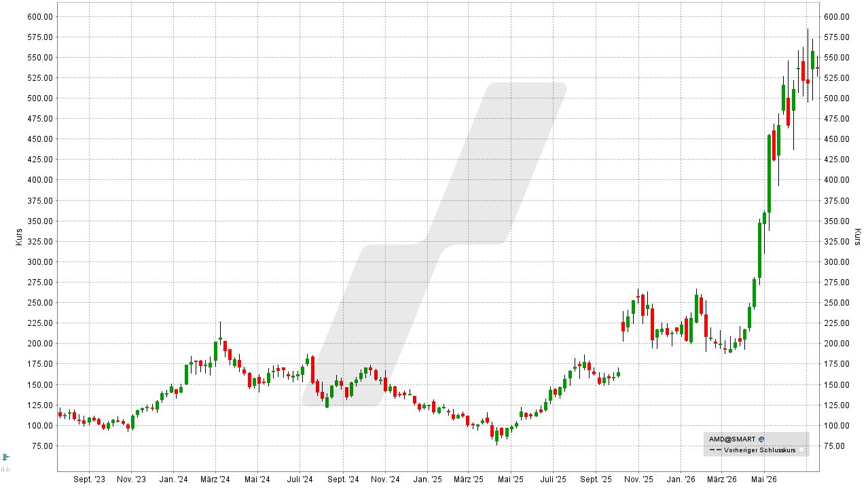Click the Jan. '25 date label
The image size is (868, 489).
tap(428, 479)
